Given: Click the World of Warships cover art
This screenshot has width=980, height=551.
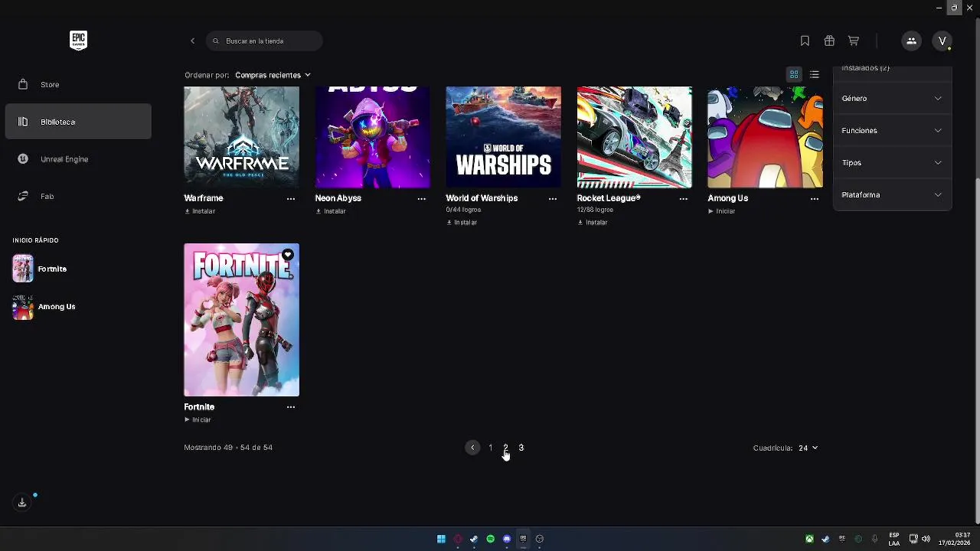Looking at the screenshot, I should (503, 137).
